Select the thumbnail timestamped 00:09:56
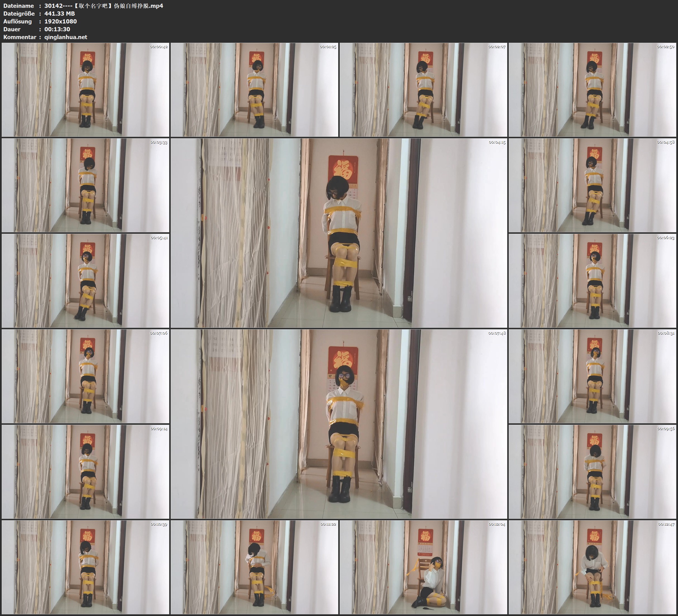Screen dimensions: 678x616 click(593, 471)
